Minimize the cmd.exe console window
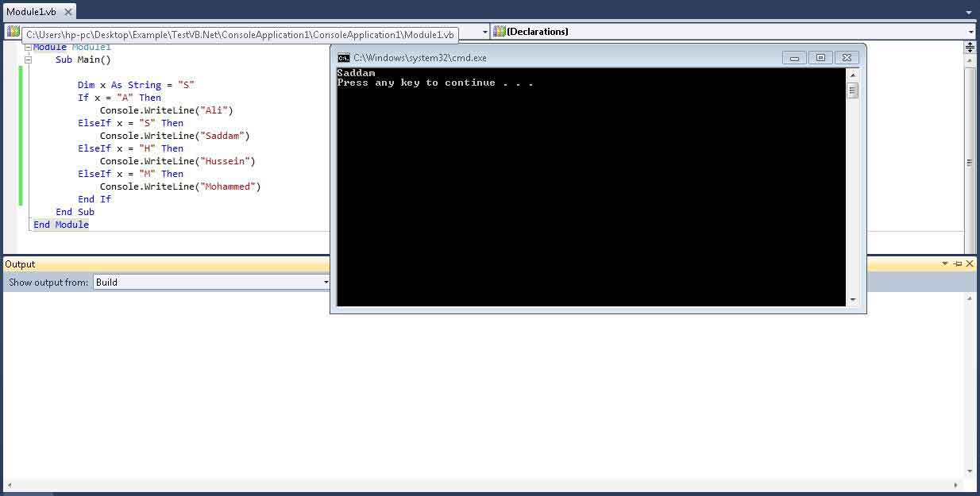The height and width of the screenshot is (496, 980). click(x=794, y=58)
